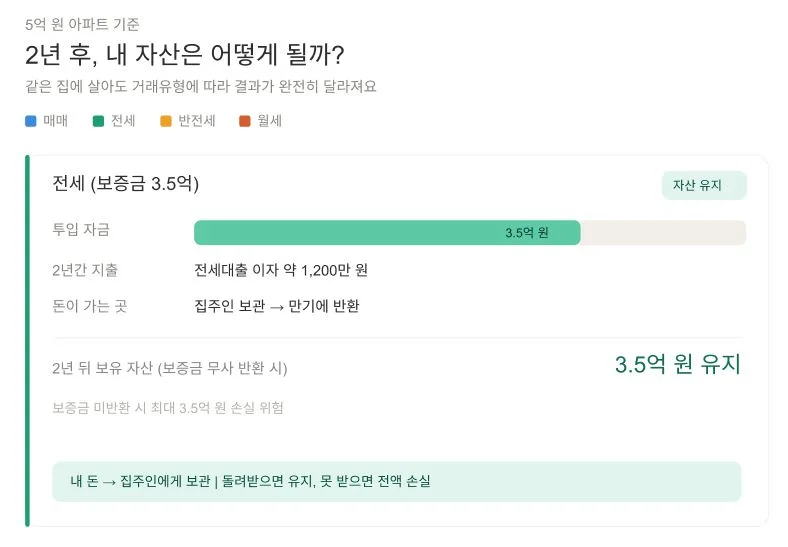788x547 pixels.
Task: Switch to the 월세 legend label
Action: coord(269,122)
